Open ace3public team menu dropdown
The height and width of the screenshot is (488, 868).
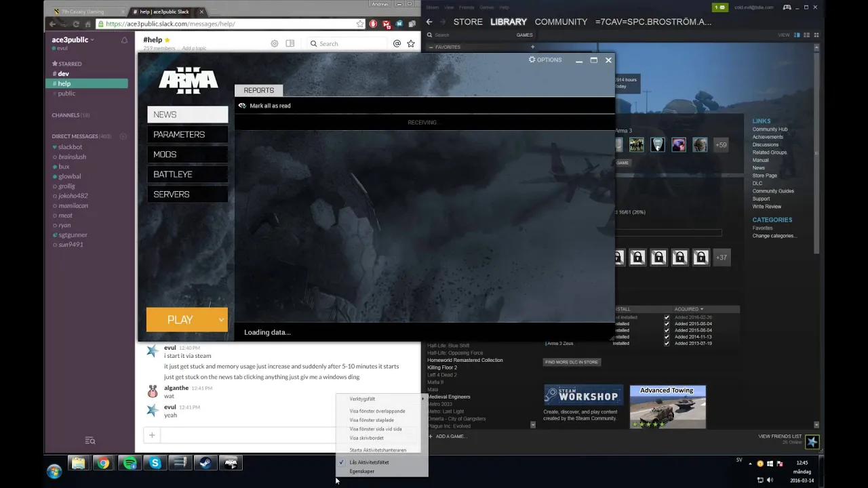coord(73,40)
